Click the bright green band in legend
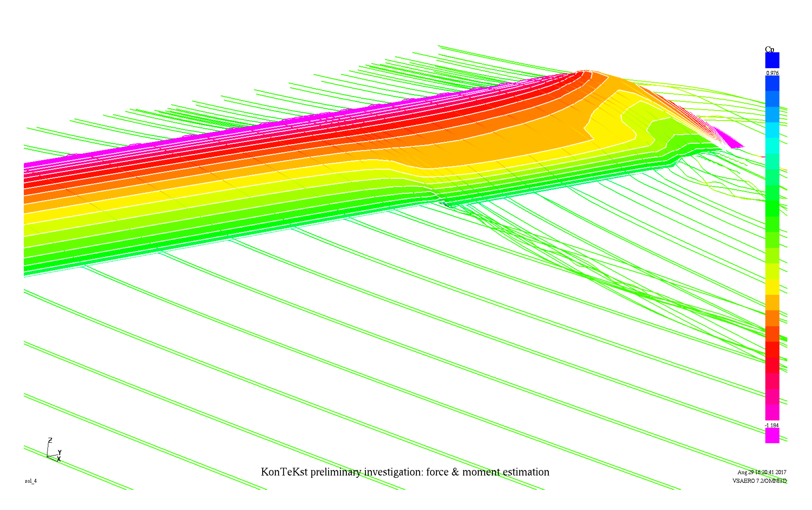 pyautogui.click(x=772, y=209)
